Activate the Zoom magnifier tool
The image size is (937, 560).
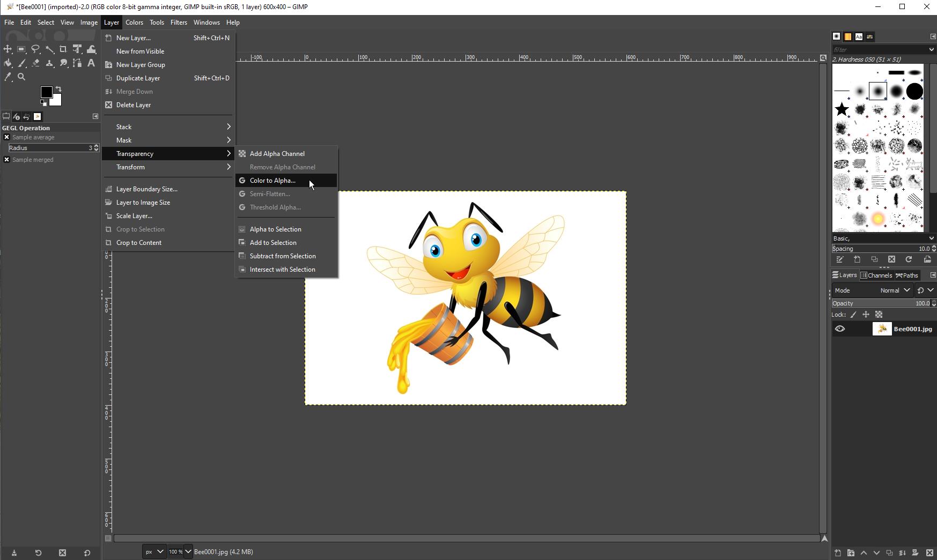(x=21, y=77)
